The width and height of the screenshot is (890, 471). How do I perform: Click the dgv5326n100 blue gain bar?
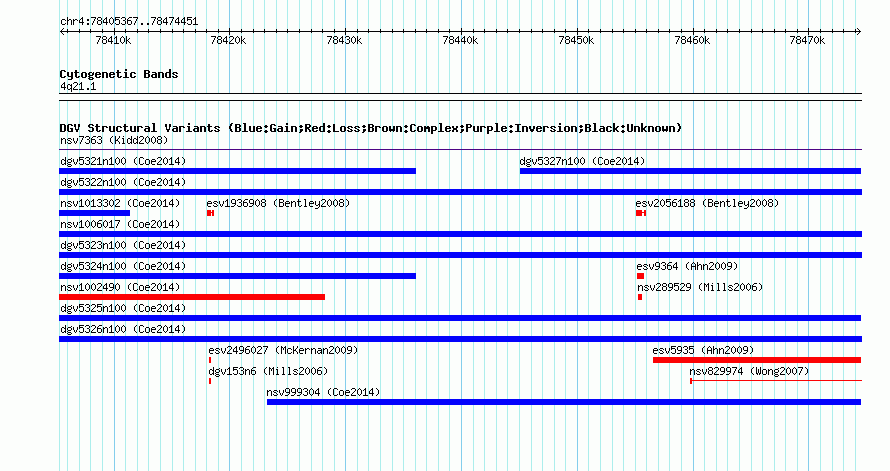pos(460,339)
